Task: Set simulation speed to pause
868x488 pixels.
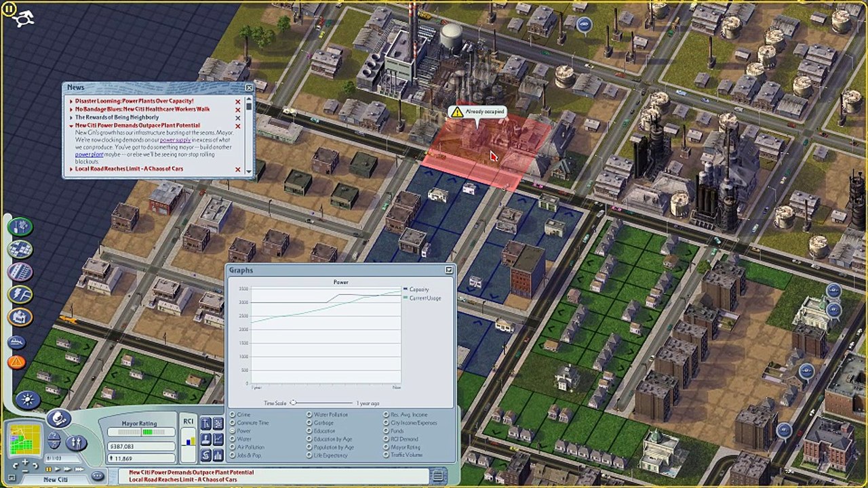Action: (x=50, y=469)
